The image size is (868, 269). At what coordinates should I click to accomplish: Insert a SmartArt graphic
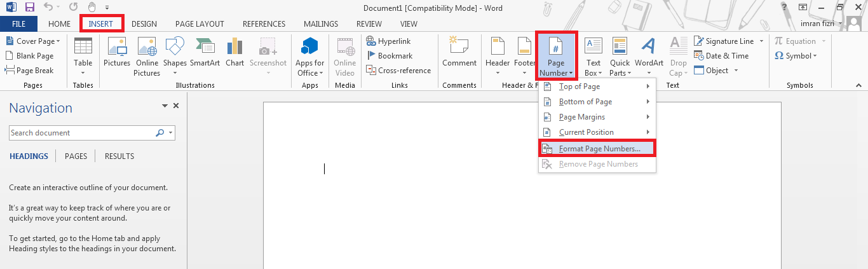click(205, 52)
